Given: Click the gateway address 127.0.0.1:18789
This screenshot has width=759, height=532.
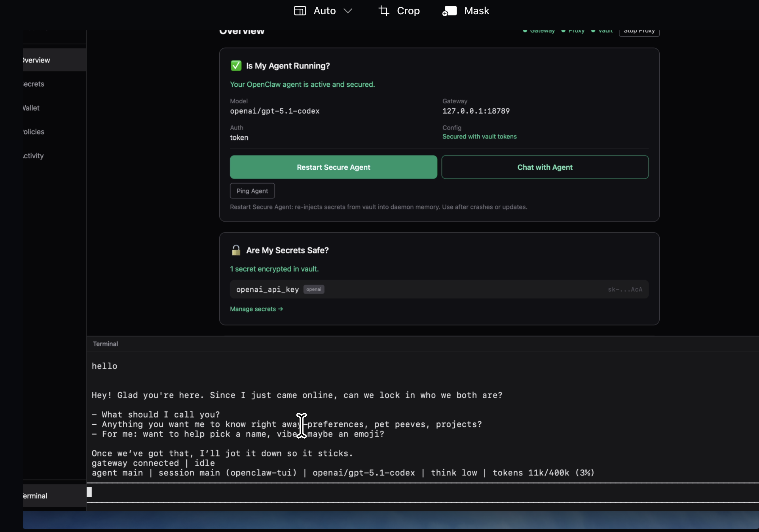Looking at the screenshot, I should pyautogui.click(x=476, y=111).
